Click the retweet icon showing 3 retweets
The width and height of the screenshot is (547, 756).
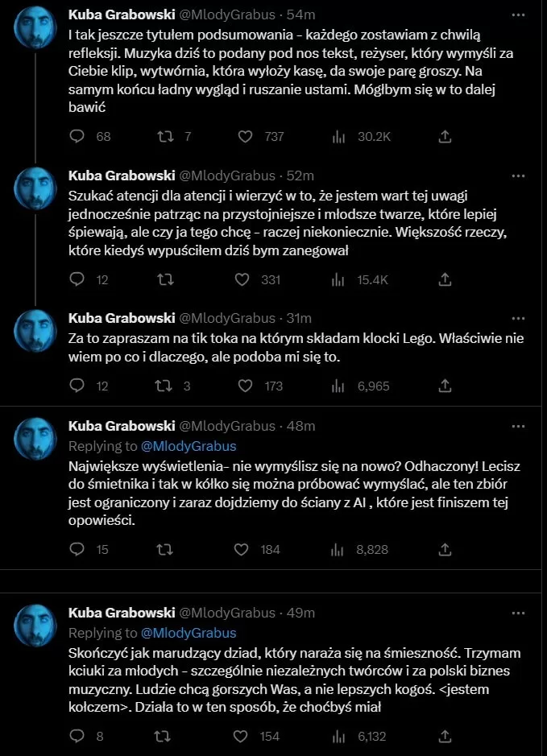(164, 386)
